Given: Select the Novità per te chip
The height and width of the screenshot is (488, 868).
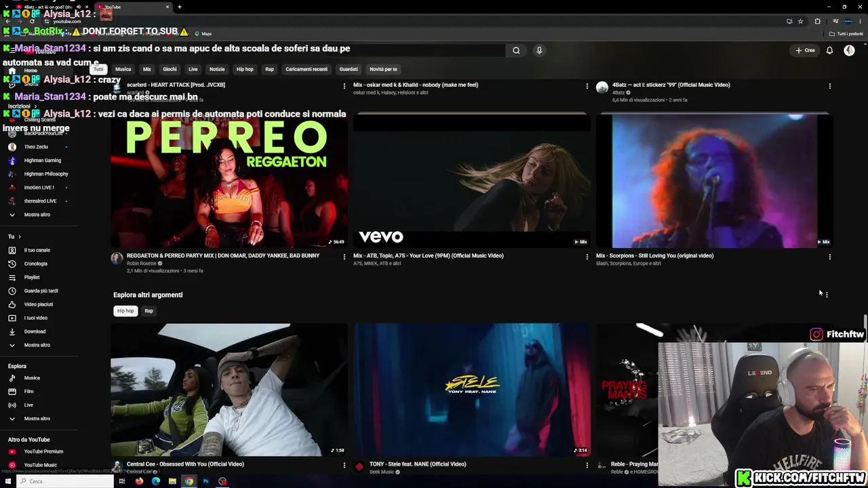Looking at the screenshot, I should click(x=383, y=69).
